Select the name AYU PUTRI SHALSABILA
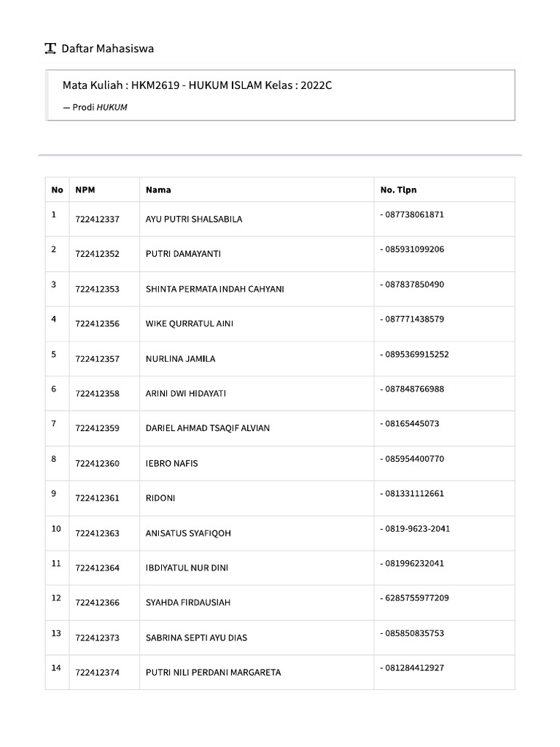560x747 pixels. pyautogui.click(x=194, y=219)
